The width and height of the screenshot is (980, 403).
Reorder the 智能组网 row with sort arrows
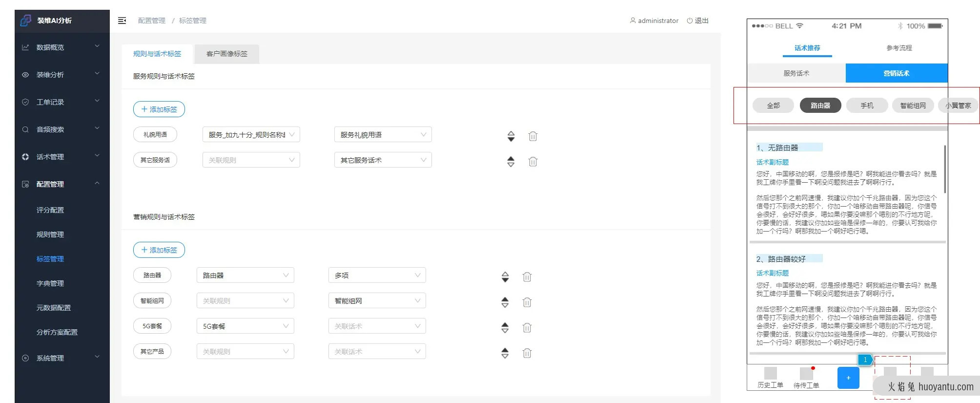505,302
